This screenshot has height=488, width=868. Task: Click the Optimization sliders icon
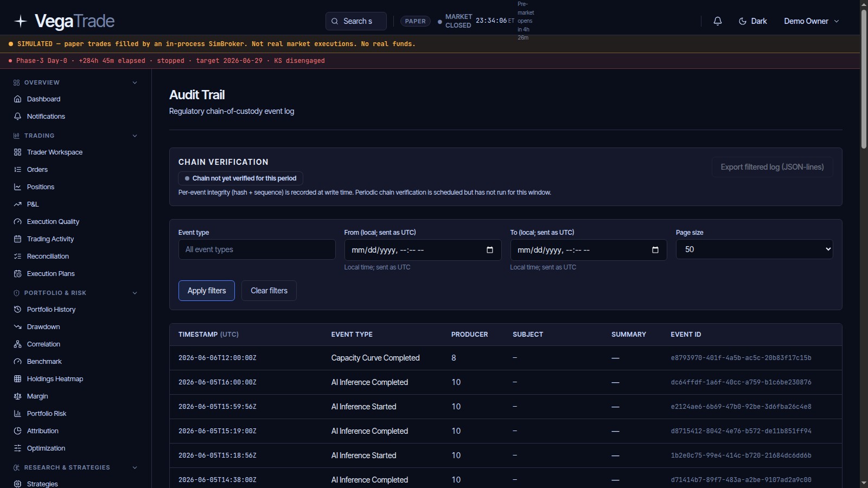pos(17,448)
